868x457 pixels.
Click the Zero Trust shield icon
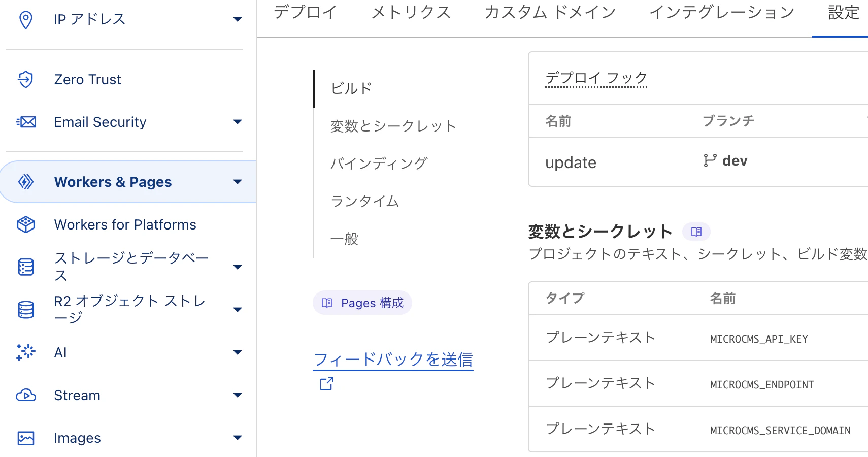pos(25,79)
